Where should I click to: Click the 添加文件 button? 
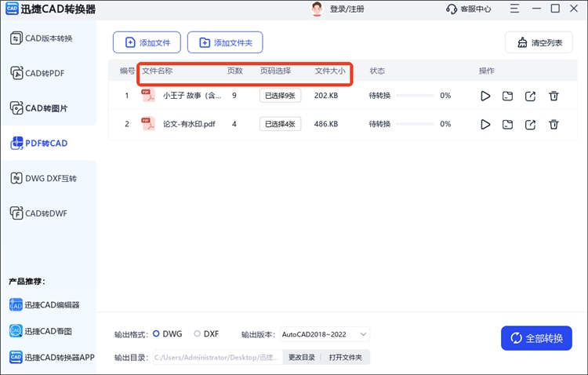click(147, 42)
